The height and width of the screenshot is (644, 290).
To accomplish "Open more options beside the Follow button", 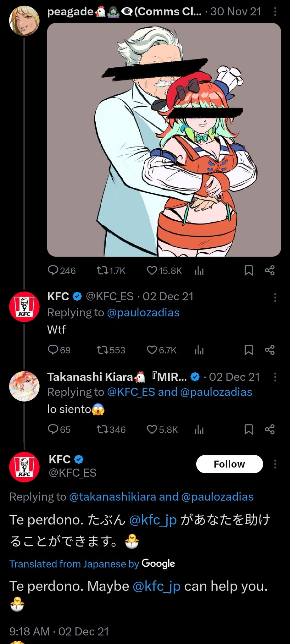I will 275,464.
